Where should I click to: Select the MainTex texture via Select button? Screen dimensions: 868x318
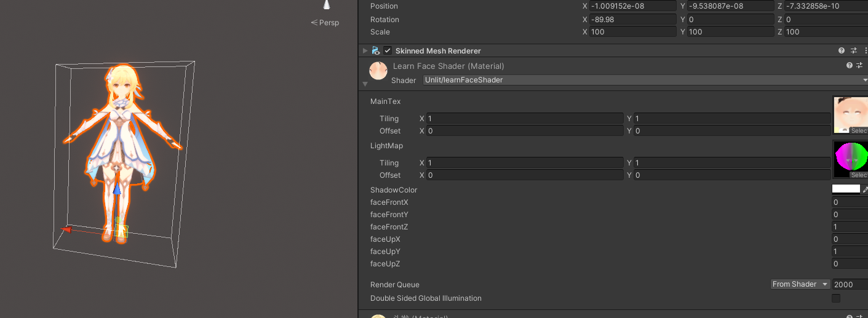tap(859, 131)
